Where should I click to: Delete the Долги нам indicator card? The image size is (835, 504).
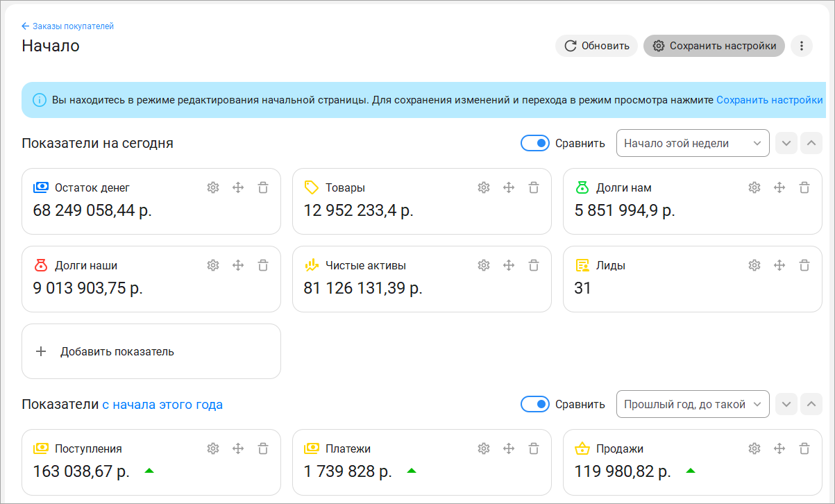coord(804,187)
